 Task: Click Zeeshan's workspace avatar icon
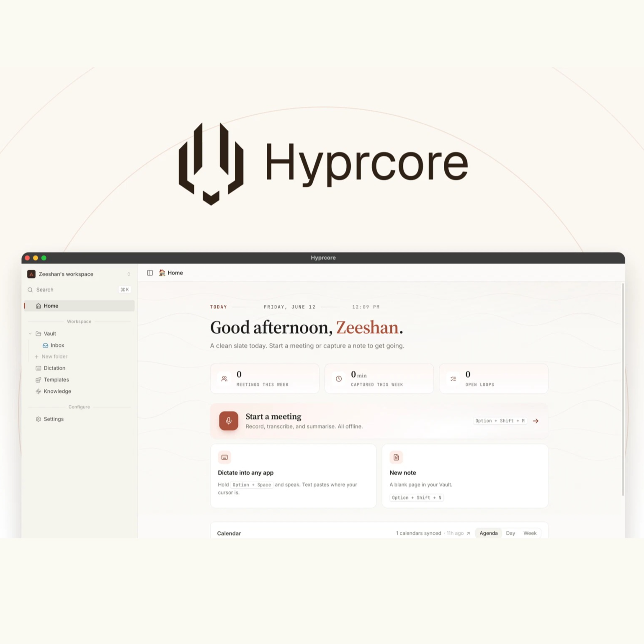pos(31,274)
